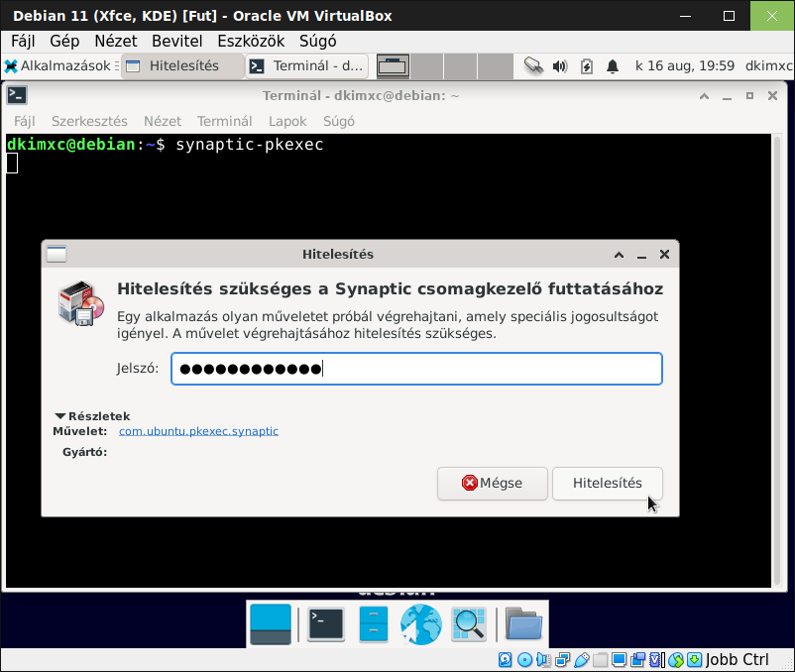This screenshot has width=795, height=672.
Task: Open VirtualBox Súgó menu
Action: [318, 41]
